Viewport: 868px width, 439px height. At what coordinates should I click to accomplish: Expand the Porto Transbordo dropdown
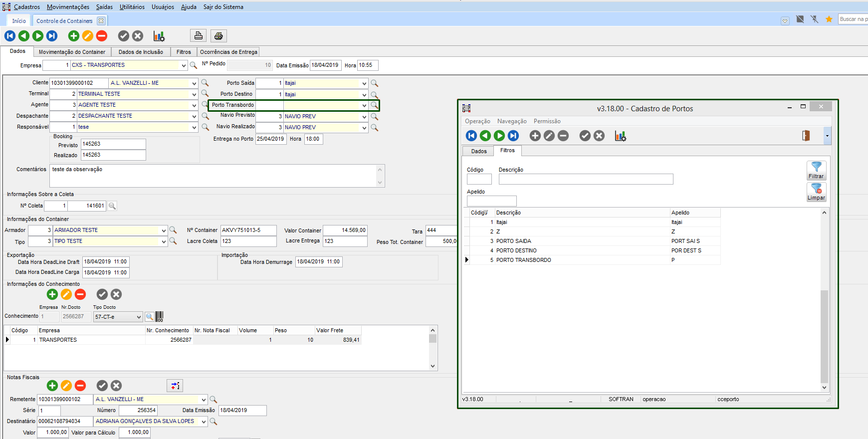[364, 106]
